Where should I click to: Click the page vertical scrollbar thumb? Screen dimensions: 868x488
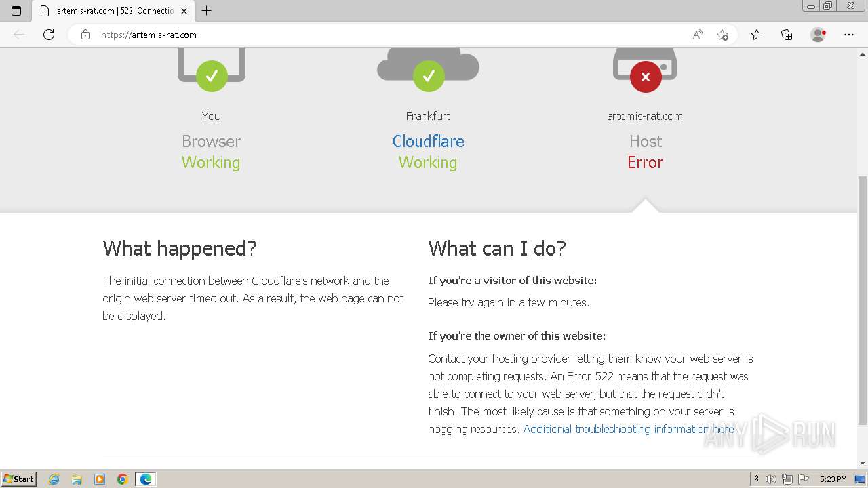click(x=863, y=300)
